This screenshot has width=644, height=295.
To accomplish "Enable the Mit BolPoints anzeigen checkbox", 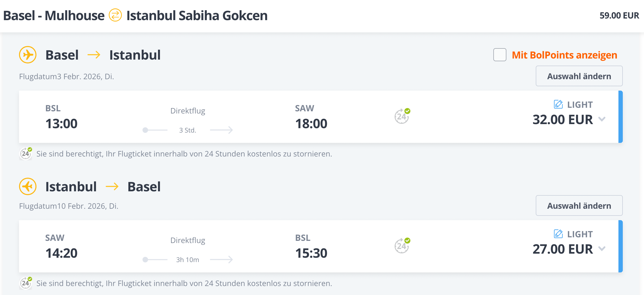I will point(500,55).
